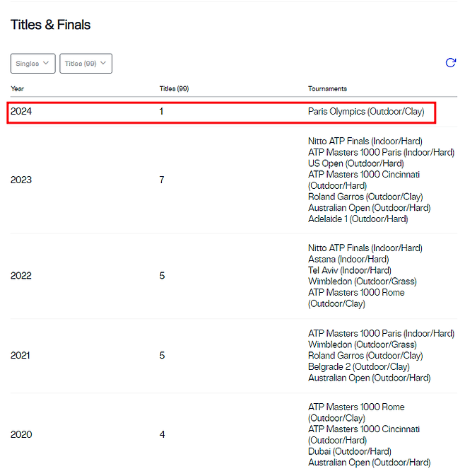This screenshot has width=465, height=476.
Task: Click 2023 Roland Garros (Outdoor/Clay) entry
Action: 365,197
